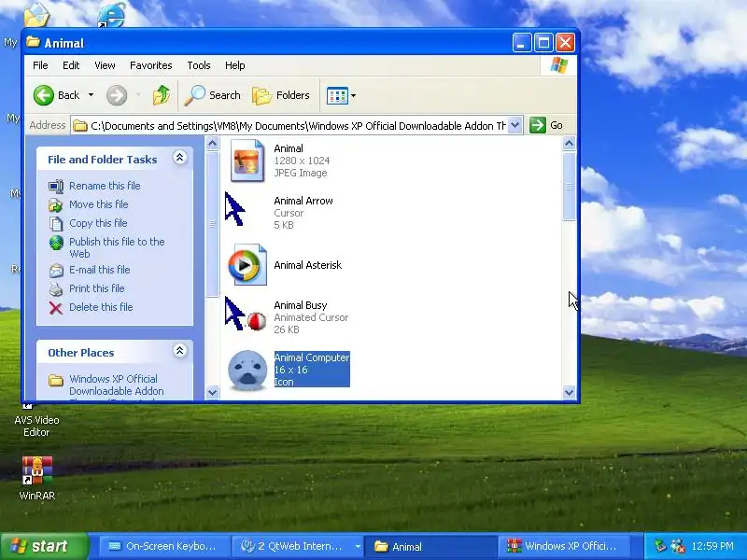The image size is (747, 560).
Task: Click Move this file
Action: pos(99,204)
